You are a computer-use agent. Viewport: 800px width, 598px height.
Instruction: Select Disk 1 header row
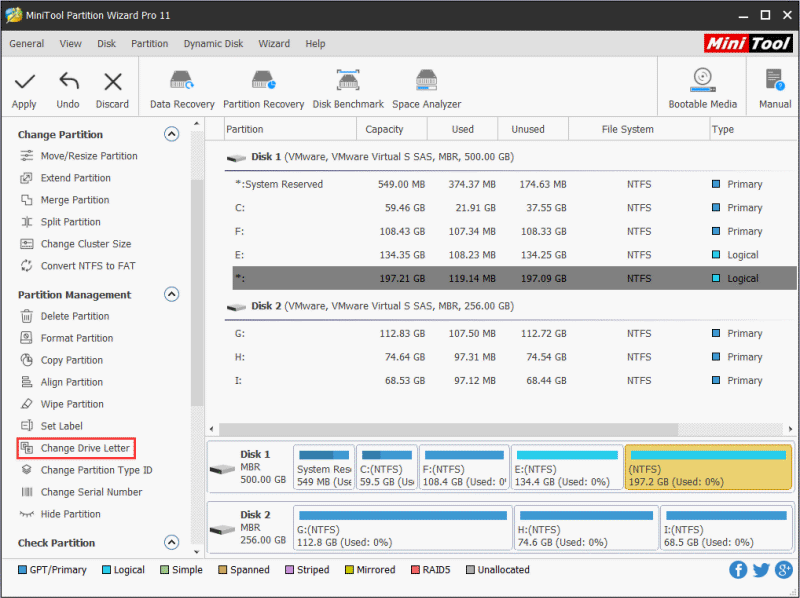point(510,157)
